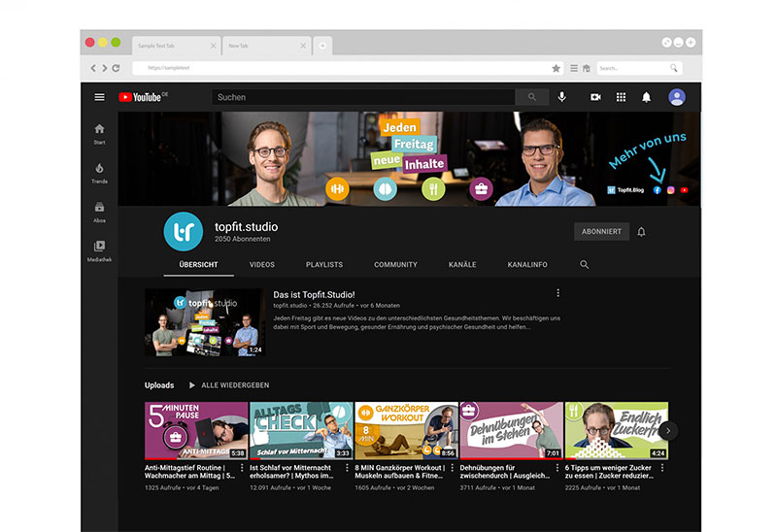Open the user account avatar
This screenshot has width=777, height=532.
[x=677, y=97]
